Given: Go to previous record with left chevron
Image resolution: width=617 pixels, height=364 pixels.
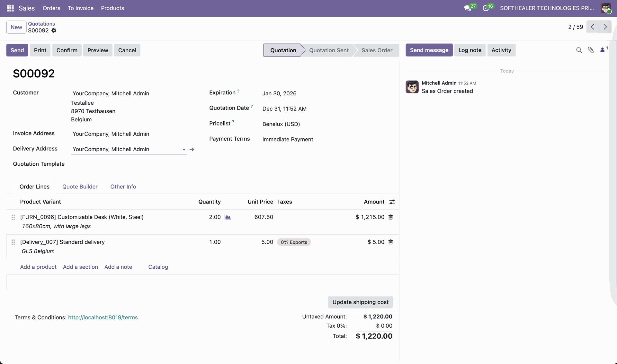Looking at the screenshot, I should pos(593,27).
